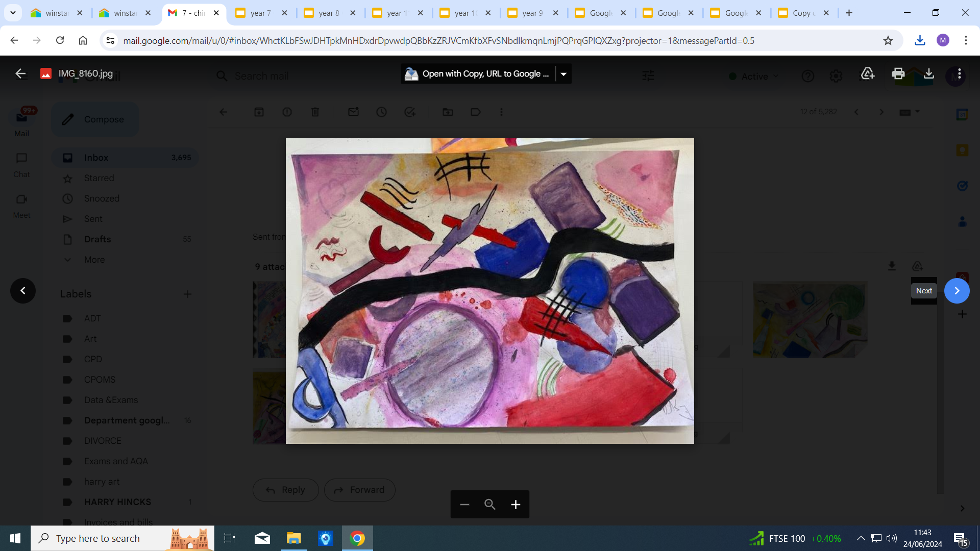The width and height of the screenshot is (980, 551).
Task: Zoom into the image
Action: click(x=516, y=505)
